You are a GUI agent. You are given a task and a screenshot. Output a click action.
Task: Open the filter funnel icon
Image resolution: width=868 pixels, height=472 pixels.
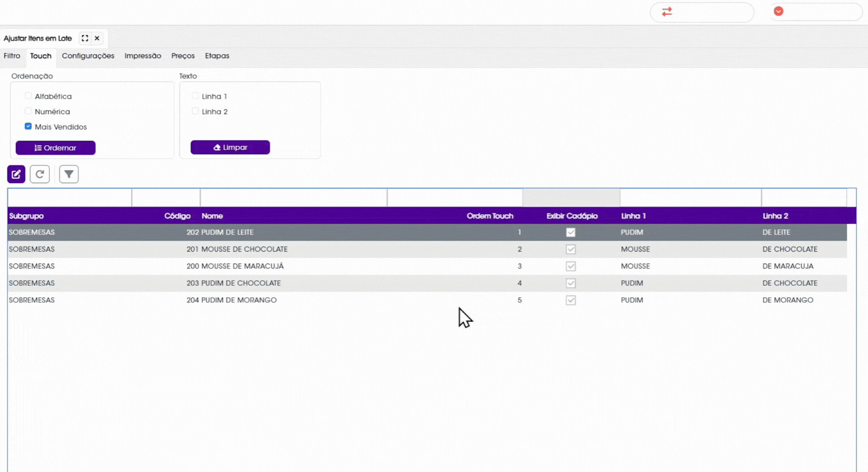pyautogui.click(x=69, y=174)
